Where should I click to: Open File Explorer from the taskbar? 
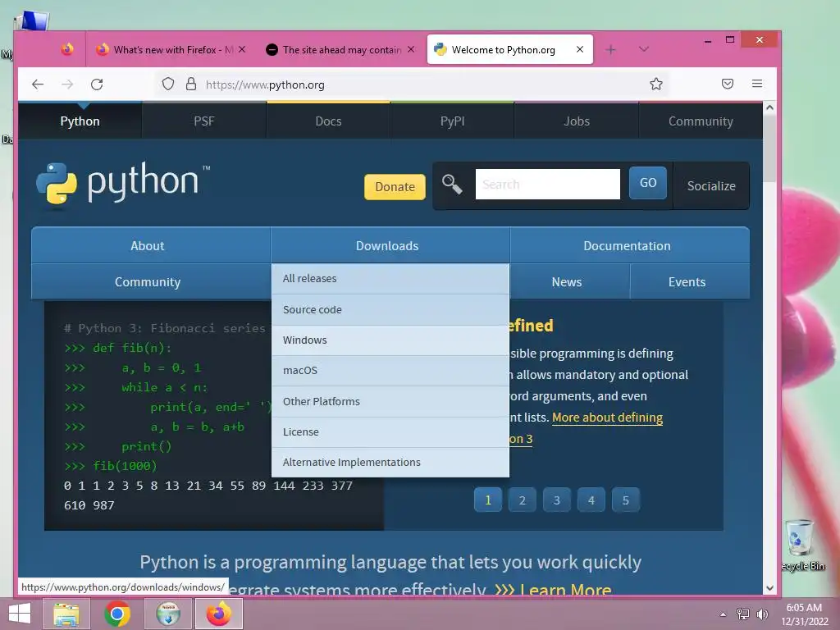tap(66, 614)
